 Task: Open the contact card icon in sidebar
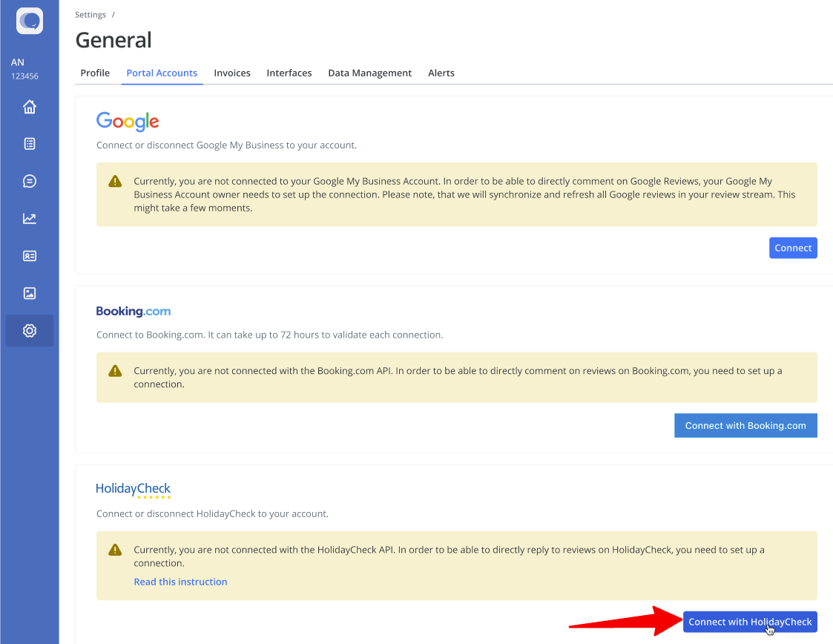coord(30,256)
